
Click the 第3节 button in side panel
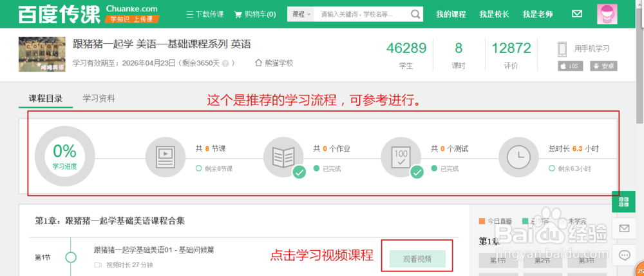(587, 261)
